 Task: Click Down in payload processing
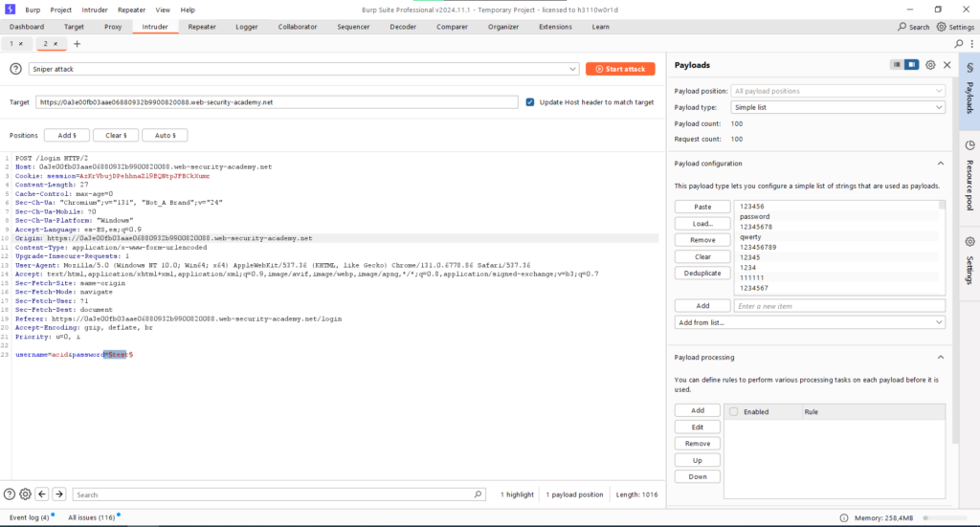coord(698,476)
